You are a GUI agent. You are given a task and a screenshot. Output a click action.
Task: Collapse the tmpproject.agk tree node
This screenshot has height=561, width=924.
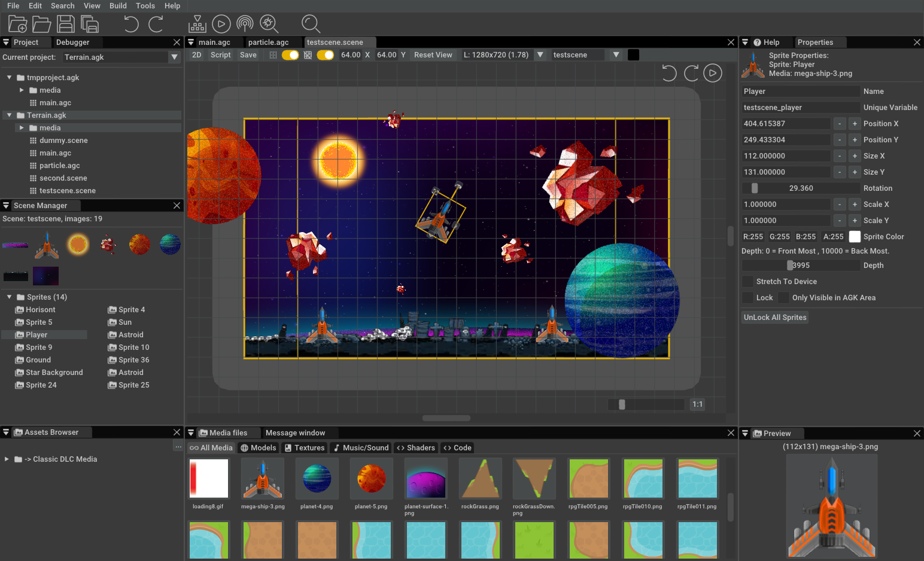click(x=10, y=78)
